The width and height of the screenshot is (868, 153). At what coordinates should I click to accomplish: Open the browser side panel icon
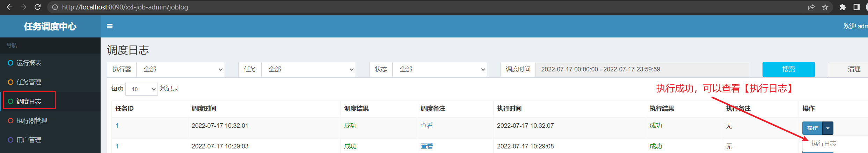tap(856, 7)
